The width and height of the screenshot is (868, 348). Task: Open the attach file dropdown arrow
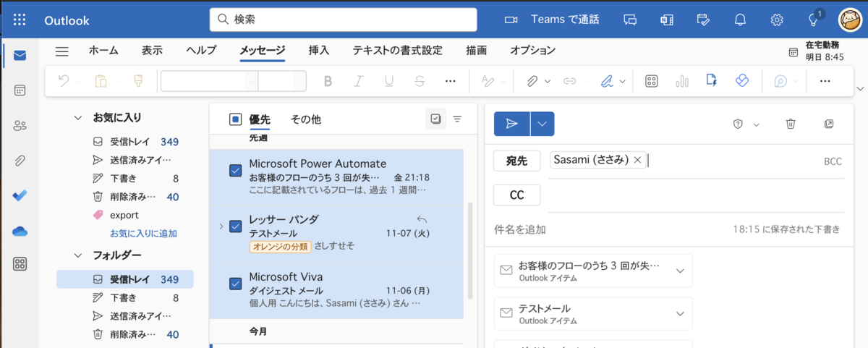(548, 81)
